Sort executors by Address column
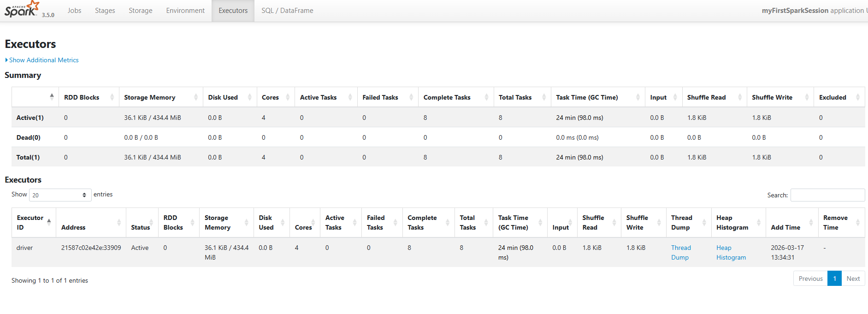This screenshot has height=314, width=868. click(x=91, y=223)
